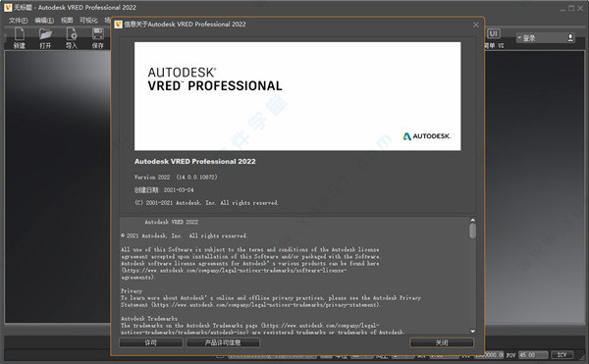Click the 保存 (Save) disk icon
The width and height of the screenshot is (589, 364).
(x=98, y=34)
